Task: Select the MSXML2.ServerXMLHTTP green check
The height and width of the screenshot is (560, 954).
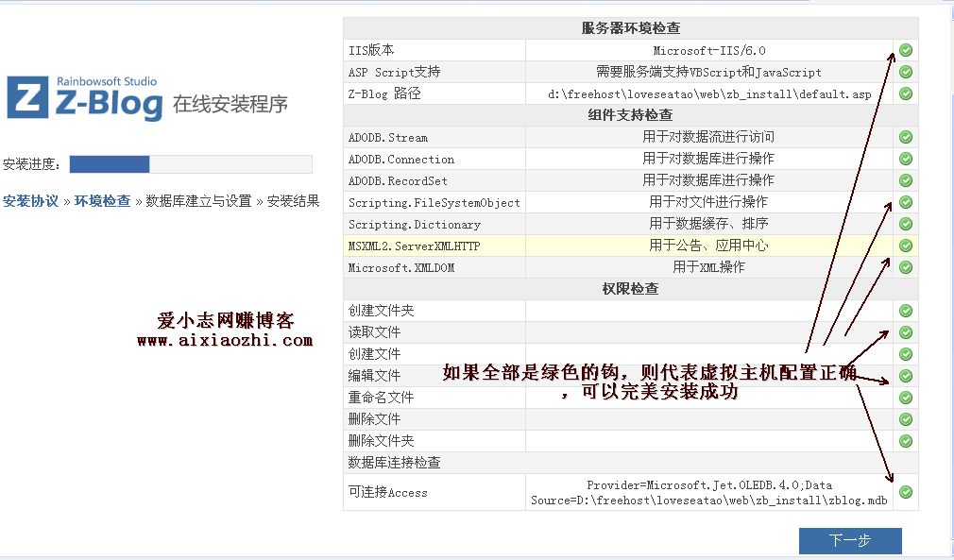Action: tap(905, 246)
